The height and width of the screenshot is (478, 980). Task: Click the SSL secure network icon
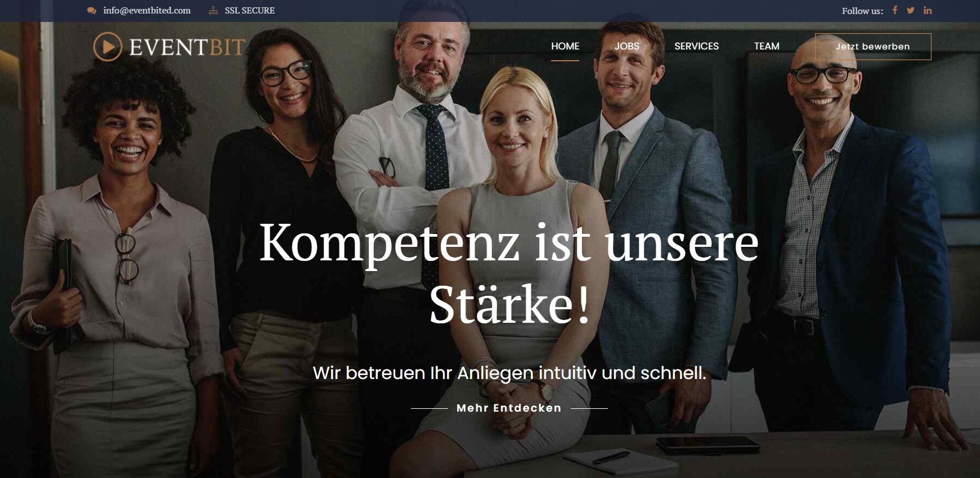213,11
